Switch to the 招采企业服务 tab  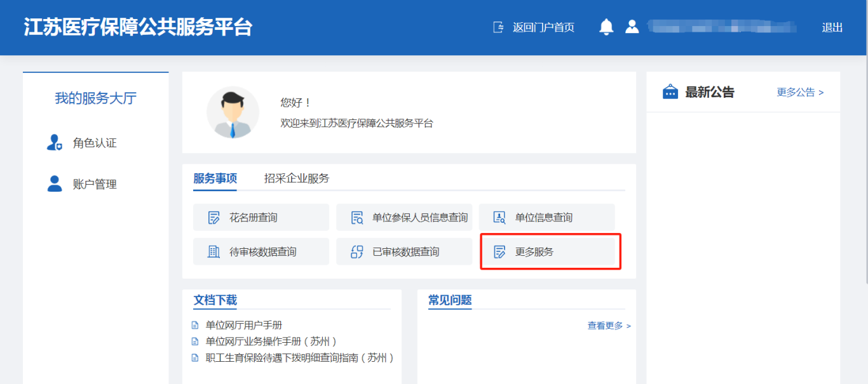pyautogui.click(x=297, y=178)
